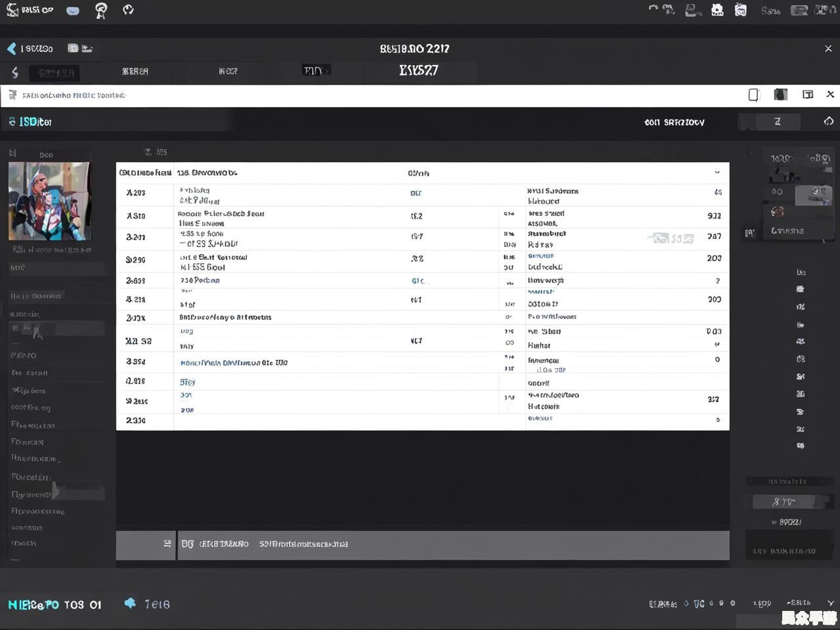Expand the table header chevron at right
The height and width of the screenshot is (630, 840).
coord(717,173)
